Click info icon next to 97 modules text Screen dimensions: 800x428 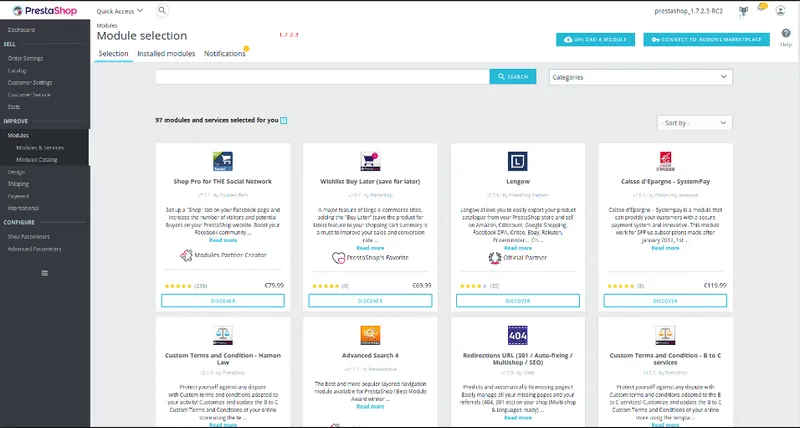coord(284,120)
